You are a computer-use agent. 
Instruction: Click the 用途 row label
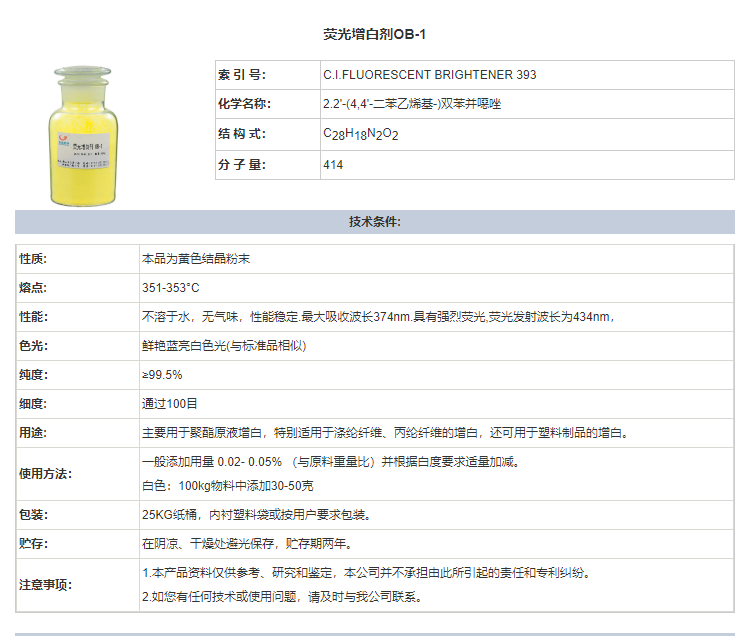point(34,433)
